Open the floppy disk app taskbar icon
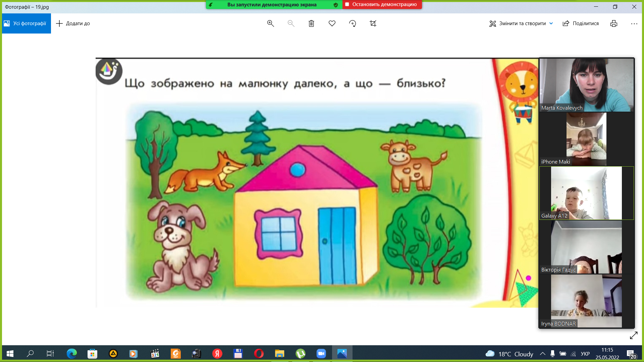Viewport: 644px width, 362px height. [x=238, y=353]
